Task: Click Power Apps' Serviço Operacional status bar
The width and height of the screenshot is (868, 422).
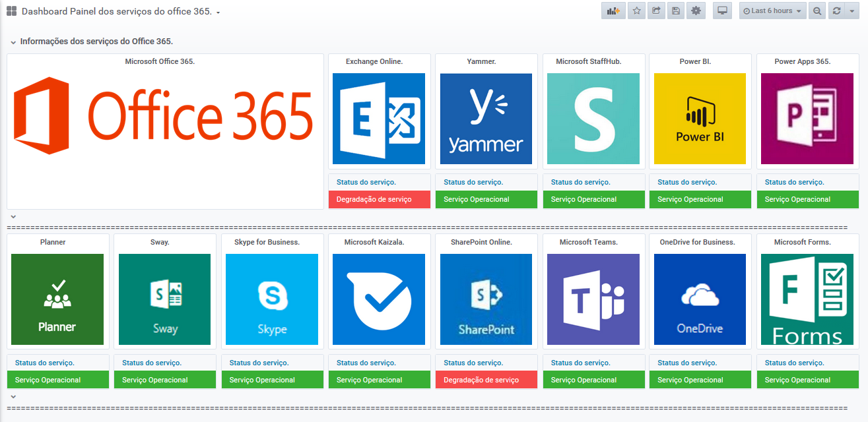Action: click(x=808, y=199)
